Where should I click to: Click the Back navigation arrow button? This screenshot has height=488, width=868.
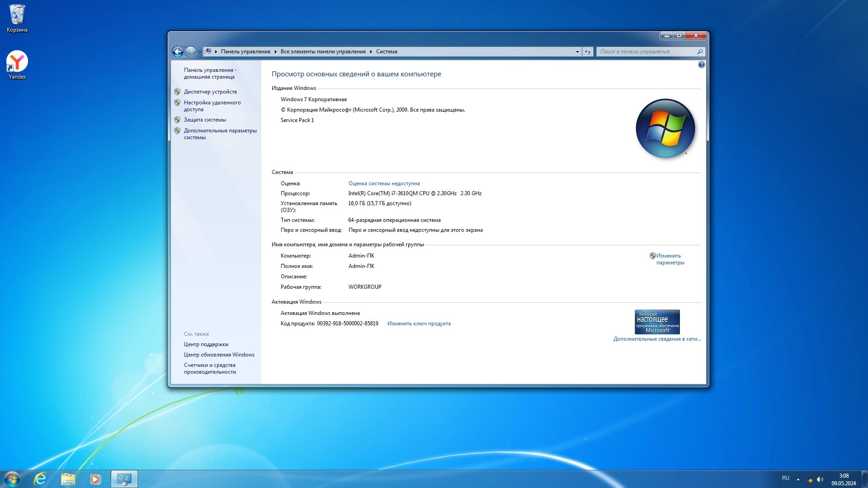pyautogui.click(x=178, y=52)
